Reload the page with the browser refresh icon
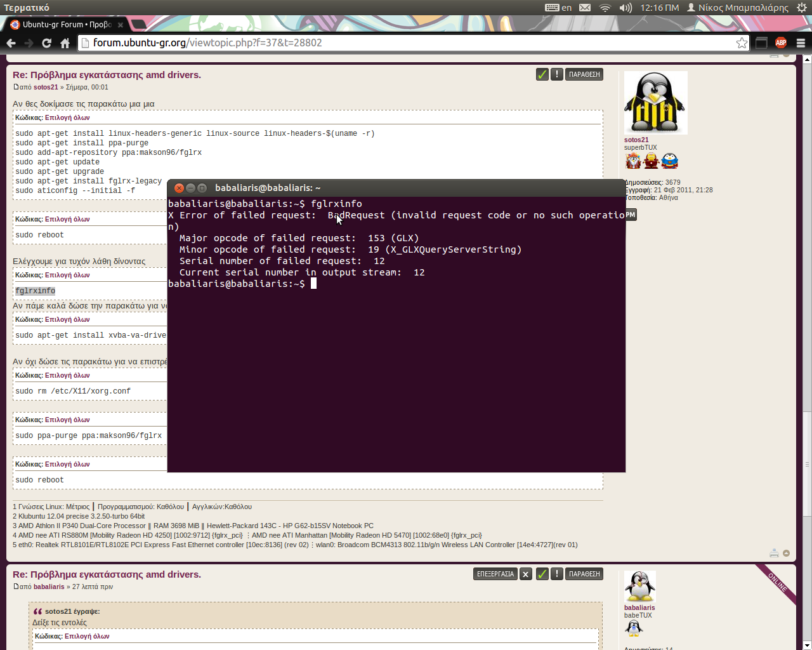This screenshot has width=812, height=650. point(46,43)
